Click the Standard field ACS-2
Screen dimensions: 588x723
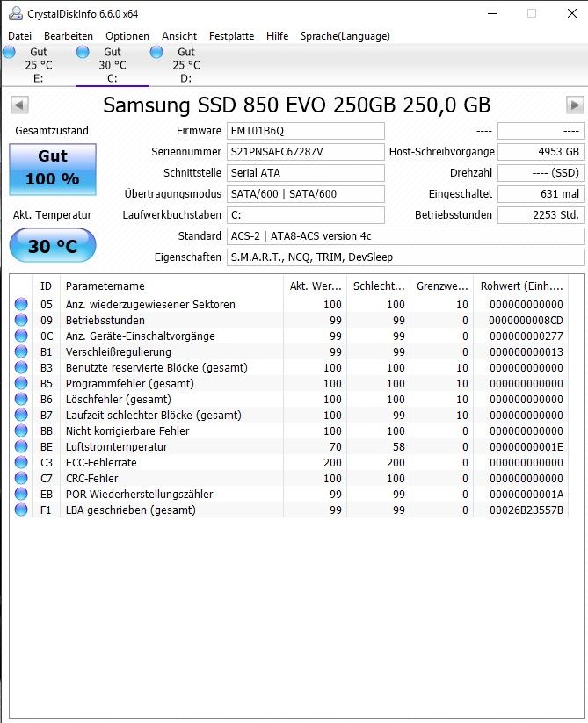click(406, 236)
